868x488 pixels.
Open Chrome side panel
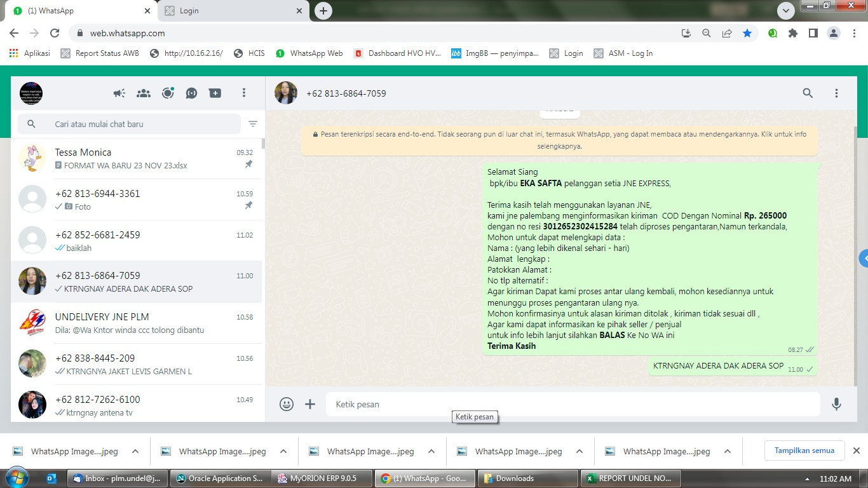coord(813,33)
